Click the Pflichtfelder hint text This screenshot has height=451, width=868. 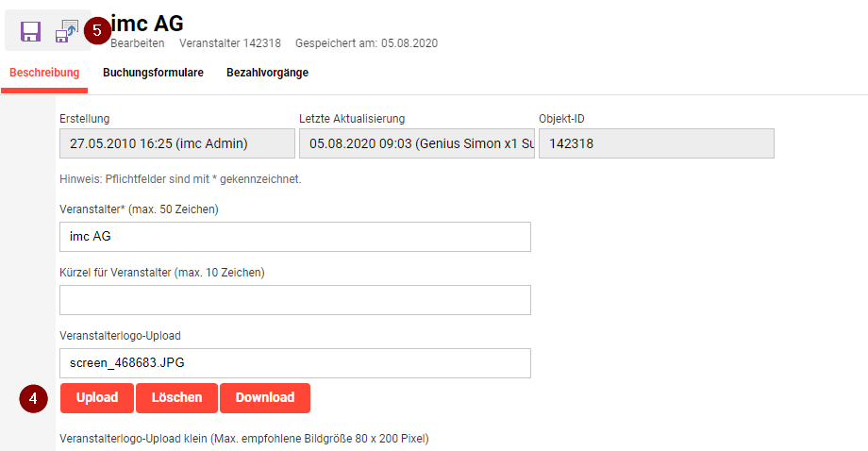tap(180, 179)
